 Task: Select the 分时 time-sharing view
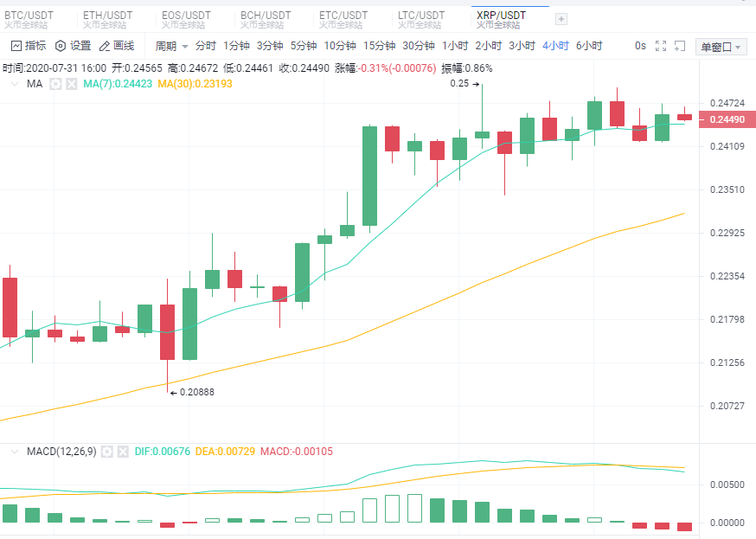(x=206, y=46)
